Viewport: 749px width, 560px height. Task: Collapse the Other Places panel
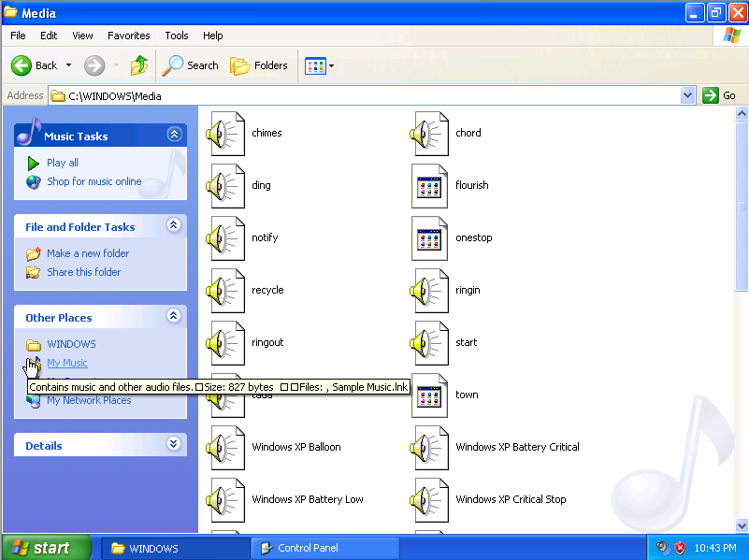click(174, 316)
